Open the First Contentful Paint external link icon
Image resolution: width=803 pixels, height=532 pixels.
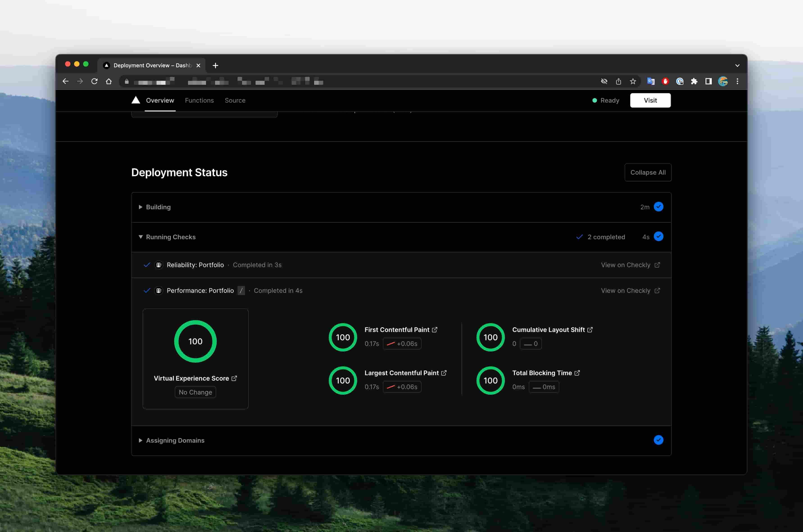click(434, 330)
